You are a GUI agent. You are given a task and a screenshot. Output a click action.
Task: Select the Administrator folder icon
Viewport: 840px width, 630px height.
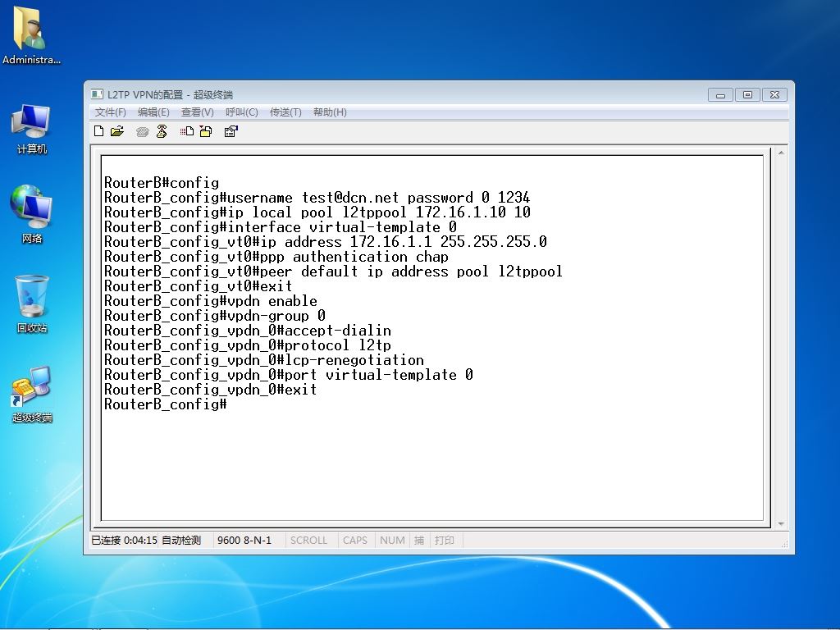[x=31, y=35]
